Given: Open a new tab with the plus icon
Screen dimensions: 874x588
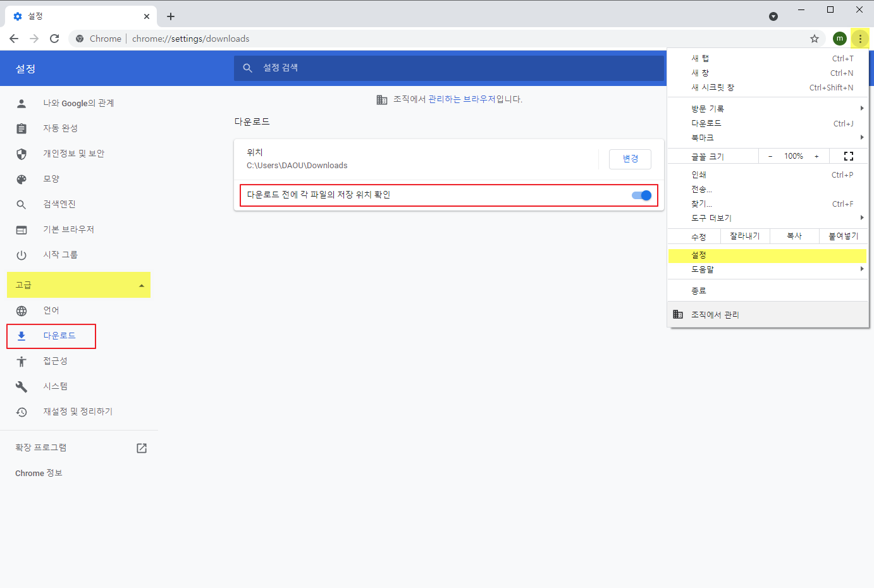Looking at the screenshot, I should coord(171,16).
